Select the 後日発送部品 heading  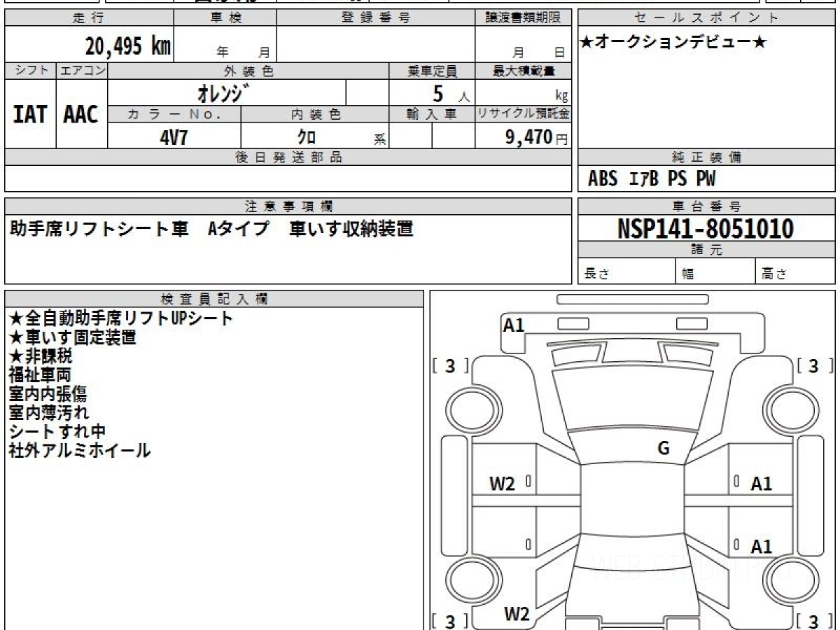(288, 157)
